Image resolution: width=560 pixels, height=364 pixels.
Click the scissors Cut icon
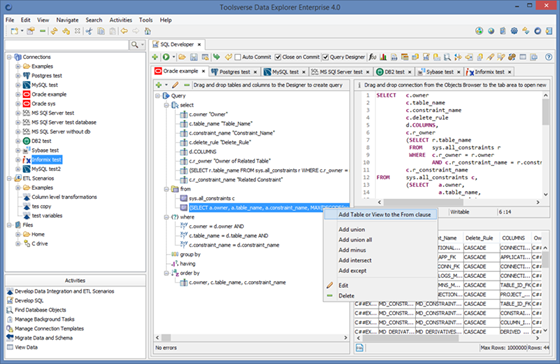(89, 31)
